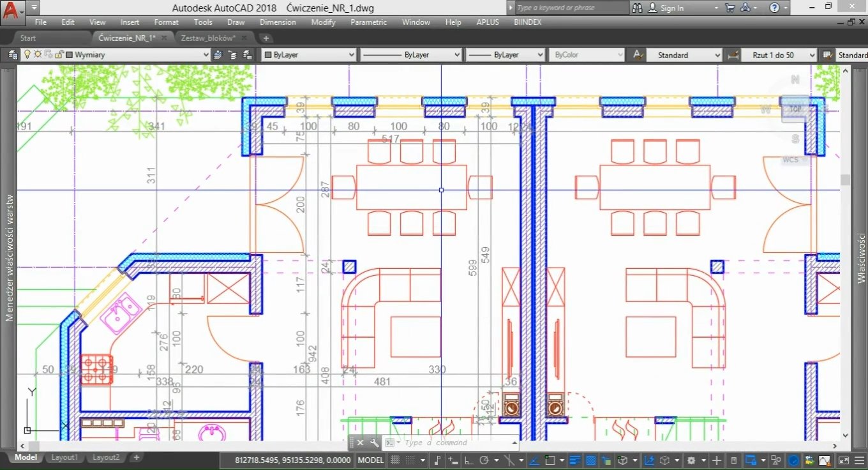This screenshot has width=868, height=470.
Task: Open the Help question mark icon
Action: 774,8
